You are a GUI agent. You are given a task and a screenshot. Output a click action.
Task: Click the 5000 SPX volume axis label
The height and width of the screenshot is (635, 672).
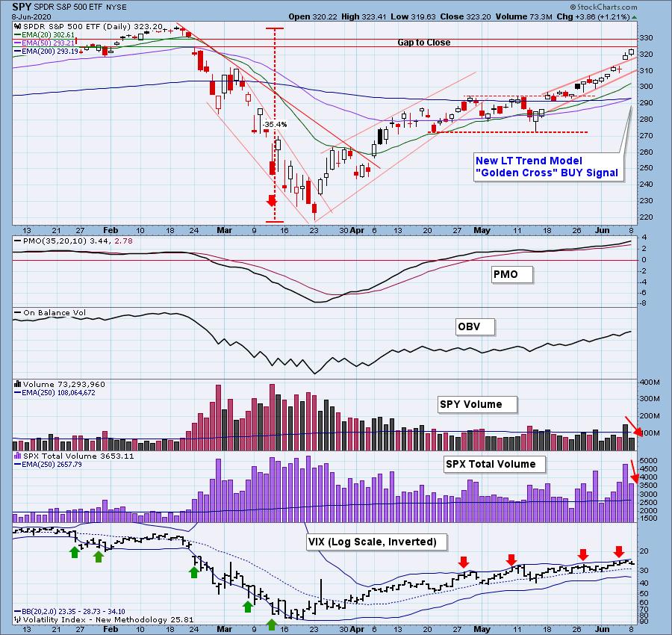648,460
